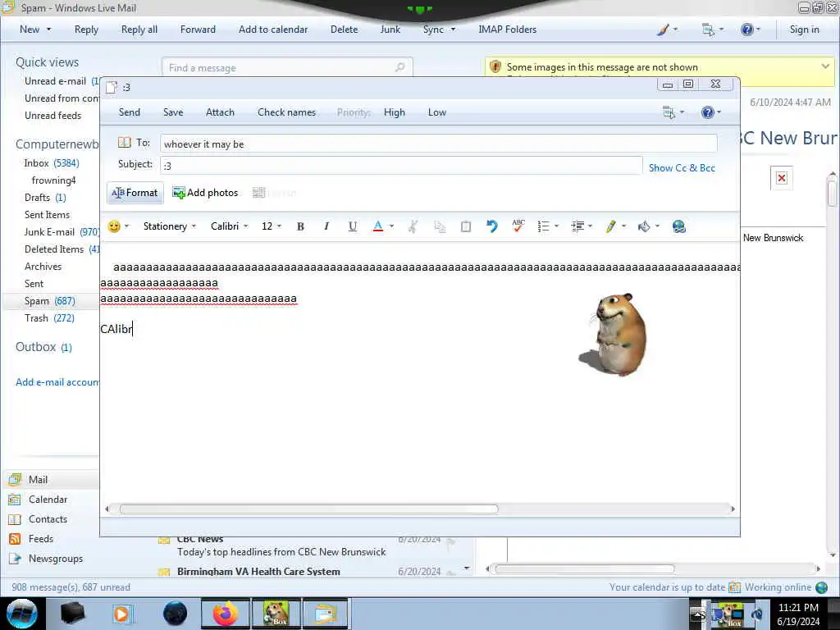Click the indent paragraph icon
The height and width of the screenshot is (630, 840).
pyautogui.click(x=577, y=226)
